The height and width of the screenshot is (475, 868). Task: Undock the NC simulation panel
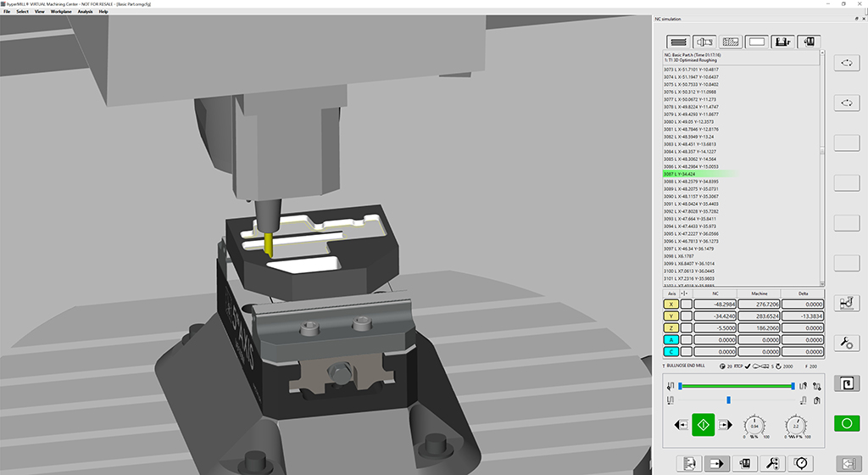pyautogui.click(x=856, y=19)
